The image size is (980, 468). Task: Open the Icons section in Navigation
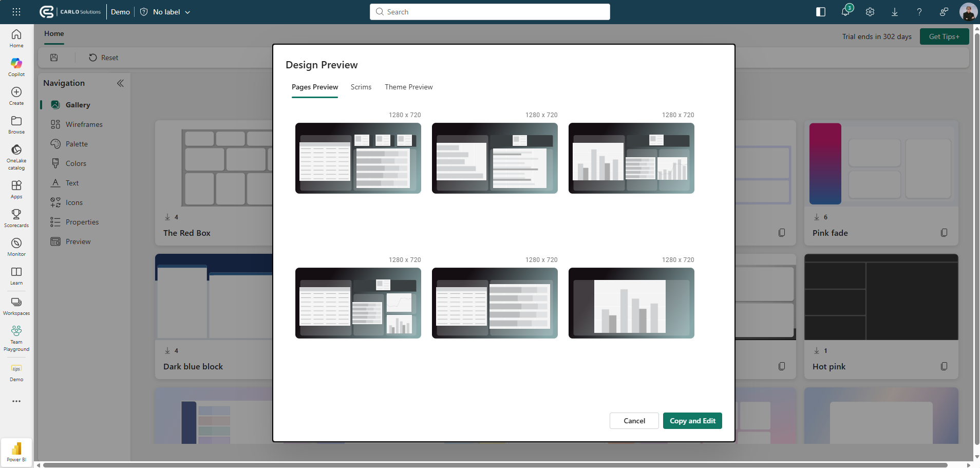click(74, 202)
